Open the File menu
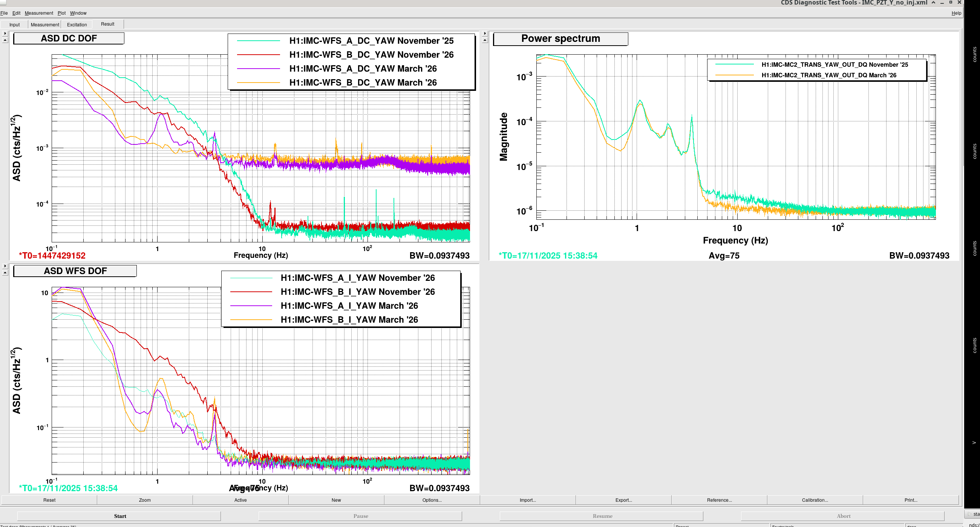The height and width of the screenshot is (527, 980). point(4,13)
